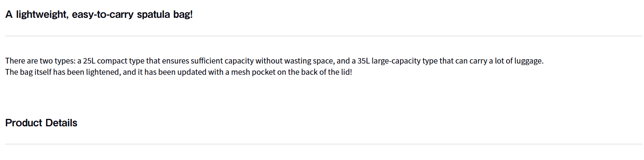Click 'The bag itself' sentence start
Screen dimensions: 644x160
tap(28, 72)
